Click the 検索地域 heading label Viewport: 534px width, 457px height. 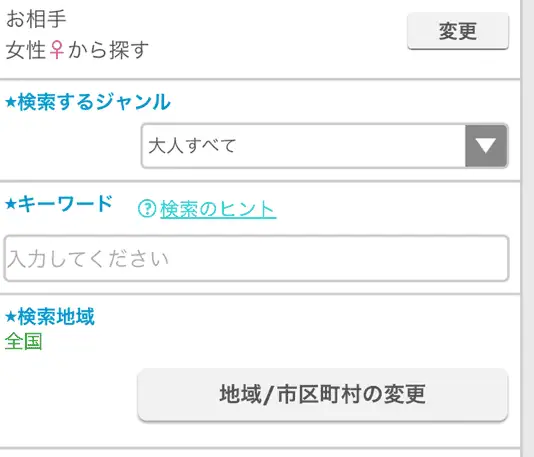coord(56,317)
